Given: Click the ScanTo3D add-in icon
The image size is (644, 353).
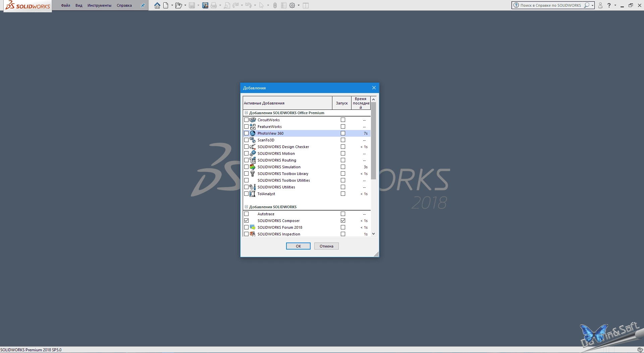Looking at the screenshot, I should 253,140.
